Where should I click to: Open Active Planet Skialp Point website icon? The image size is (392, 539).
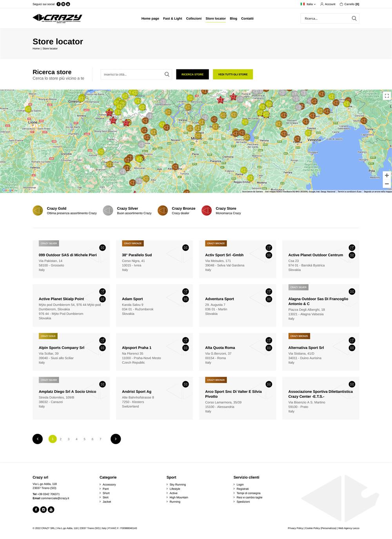pos(102,291)
